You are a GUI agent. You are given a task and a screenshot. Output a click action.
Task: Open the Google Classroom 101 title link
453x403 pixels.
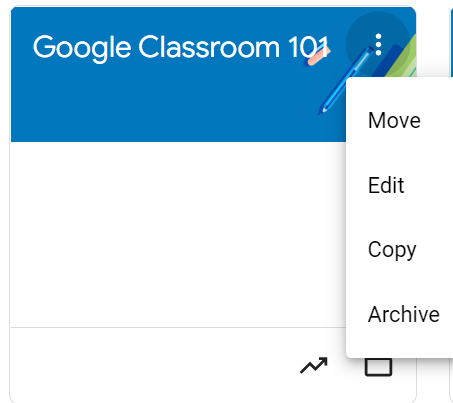click(x=181, y=47)
